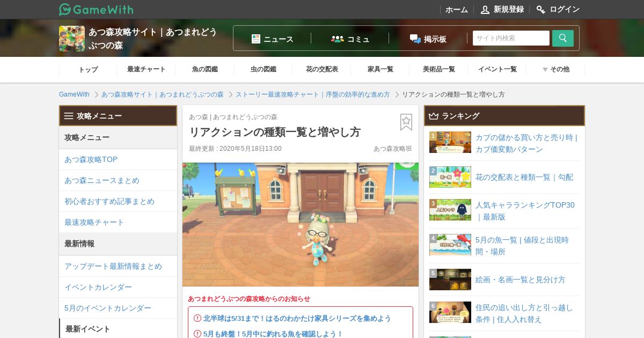644x338 pixels.
Task: Expand the その他 dropdown menu
Action: [x=555, y=69]
